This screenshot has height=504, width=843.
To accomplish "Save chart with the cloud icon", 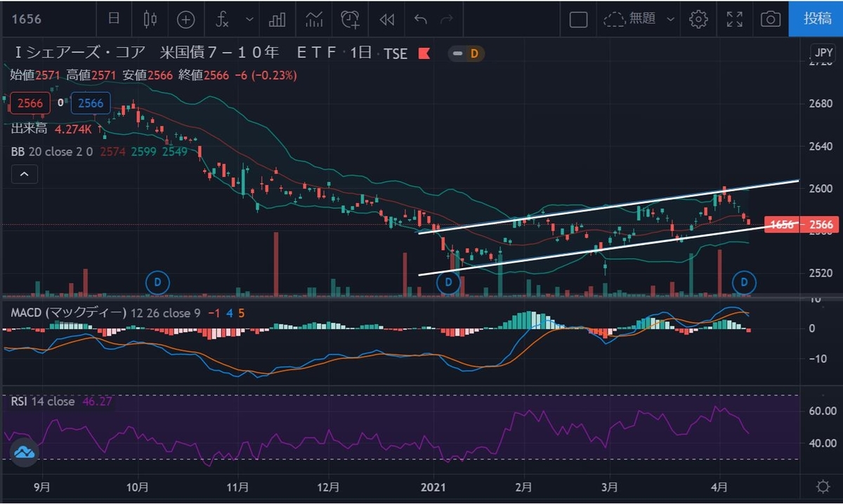I will coord(615,19).
